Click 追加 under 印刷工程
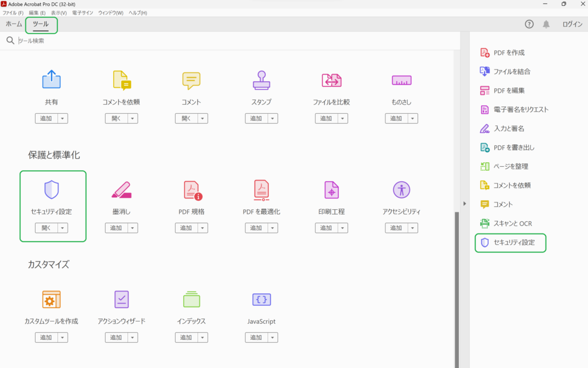Viewport: 588px width, 368px height. pyautogui.click(x=326, y=228)
